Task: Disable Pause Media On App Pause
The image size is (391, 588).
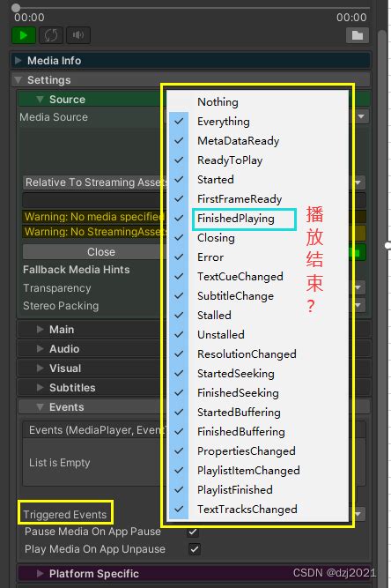Action: pyautogui.click(x=195, y=532)
